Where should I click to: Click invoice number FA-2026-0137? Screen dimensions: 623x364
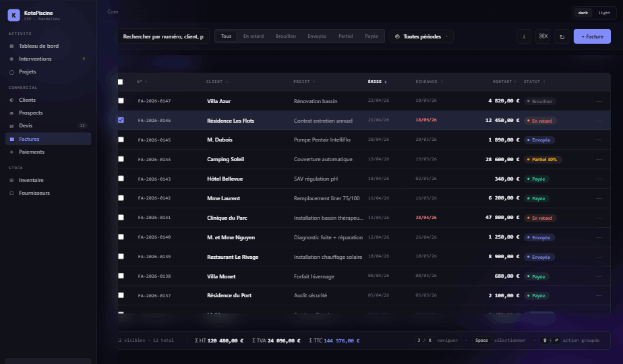[154, 296]
